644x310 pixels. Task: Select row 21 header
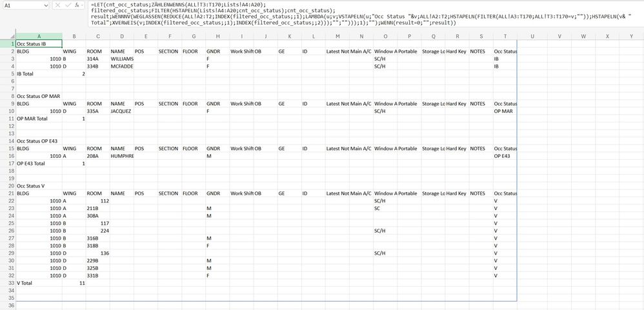8,193
